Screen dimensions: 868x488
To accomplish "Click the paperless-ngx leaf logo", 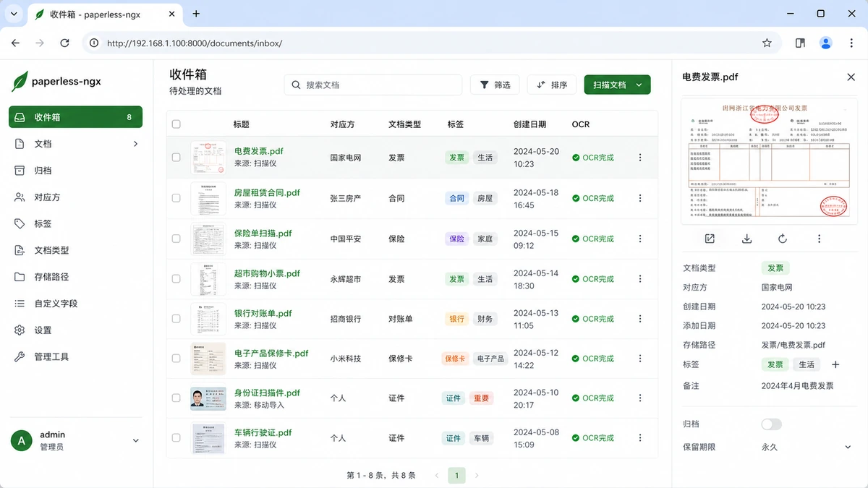I will coord(20,82).
